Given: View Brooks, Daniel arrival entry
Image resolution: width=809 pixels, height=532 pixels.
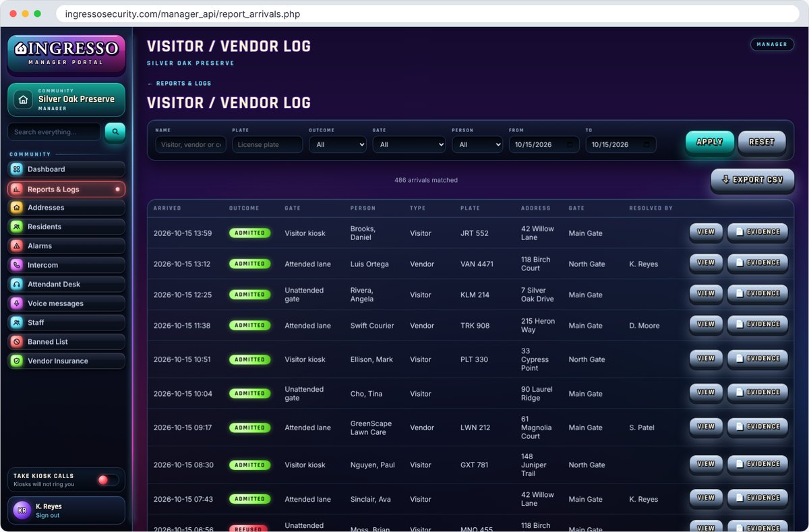Looking at the screenshot, I should 706,232.
